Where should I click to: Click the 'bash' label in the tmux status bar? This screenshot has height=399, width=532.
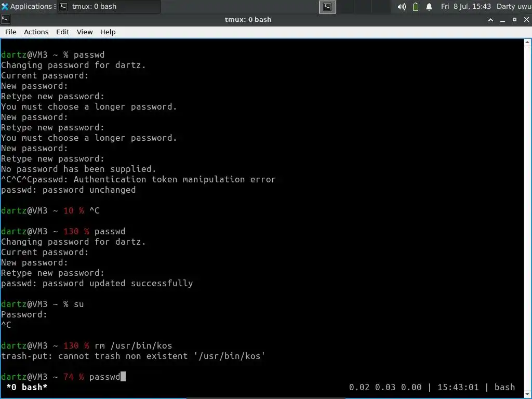pos(504,387)
